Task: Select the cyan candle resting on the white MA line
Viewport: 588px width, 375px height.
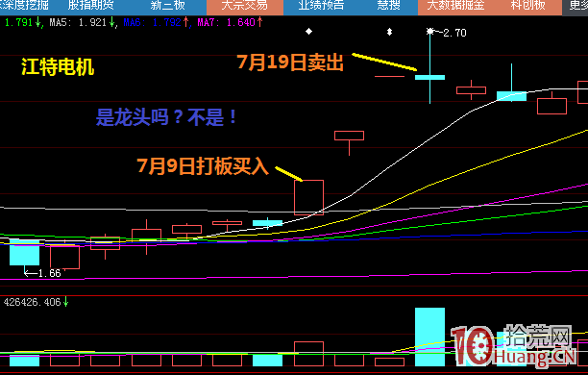Action: coord(511,96)
